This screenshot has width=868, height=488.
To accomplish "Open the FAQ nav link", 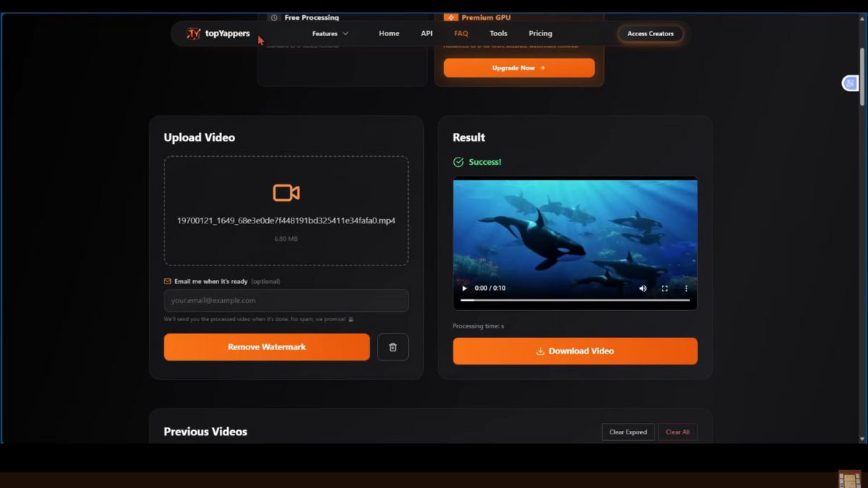I will 461,34.
